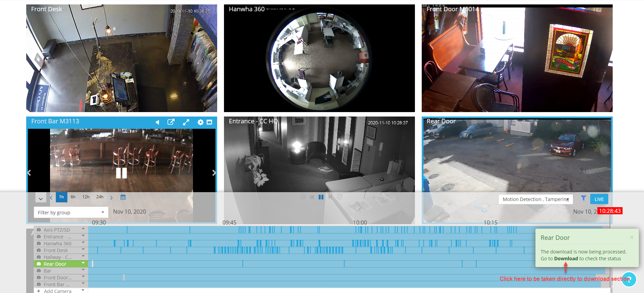Image resolution: width=644 pixels, height=293 pixels.
Task: Skip to previous event in timeline
Action: tap(312, 197)
